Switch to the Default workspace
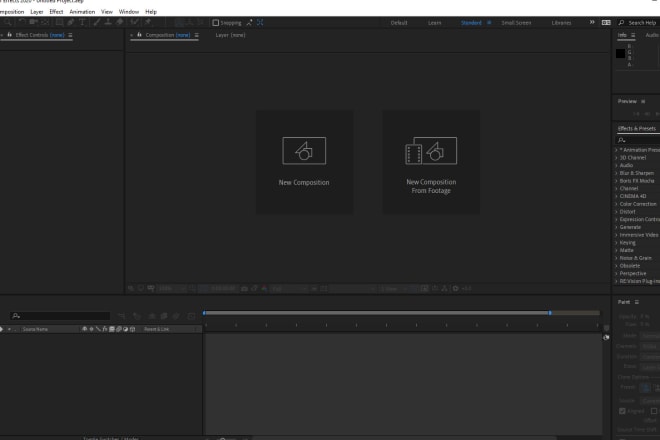Image resolution: width=660 pixels, height=440 pixels. [399, 23]
